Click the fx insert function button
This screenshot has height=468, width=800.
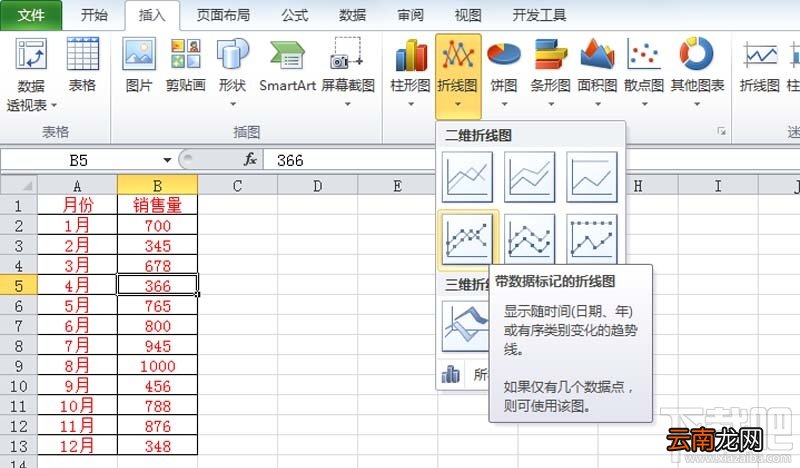[250, 160]
